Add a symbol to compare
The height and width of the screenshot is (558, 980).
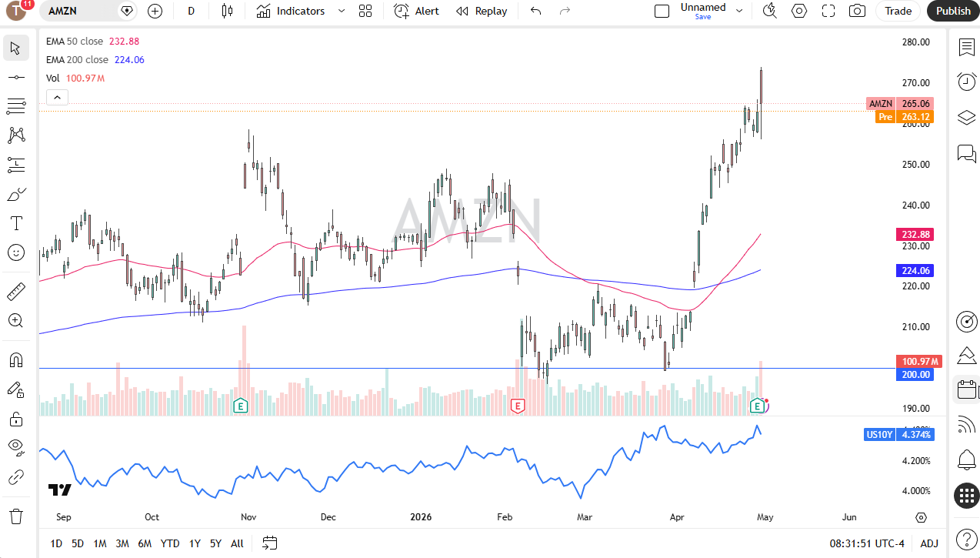point(155,11)
